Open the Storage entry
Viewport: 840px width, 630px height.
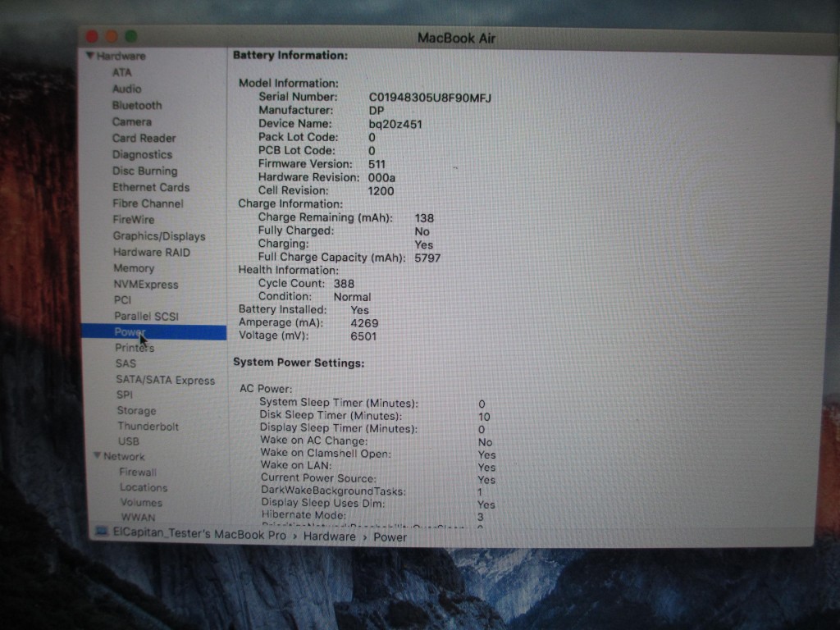click(x=137, y=411)
